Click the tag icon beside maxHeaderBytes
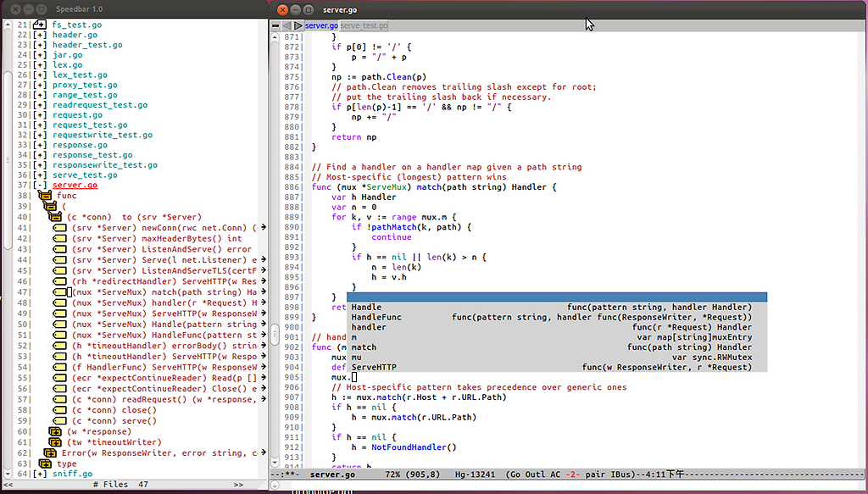The width and height of the screenshot is (868, 494). (60, 238)
